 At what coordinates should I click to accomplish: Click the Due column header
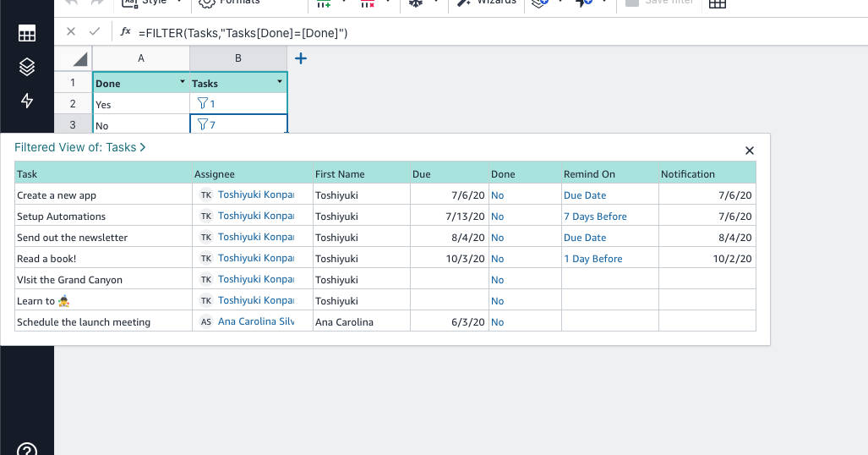click(x=450, y=173)
